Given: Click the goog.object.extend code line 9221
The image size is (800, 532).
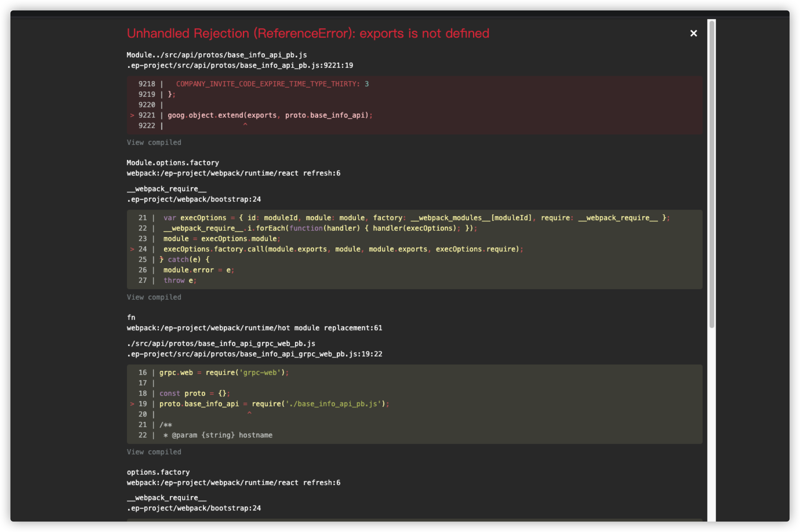Looking at the screenshot, I should [x=270, y=115].
